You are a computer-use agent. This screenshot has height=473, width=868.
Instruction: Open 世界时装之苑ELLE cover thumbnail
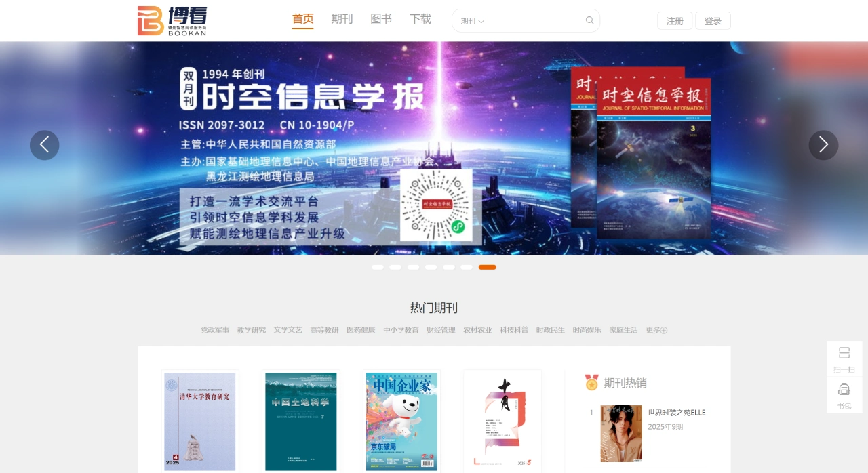coord(621,434)
